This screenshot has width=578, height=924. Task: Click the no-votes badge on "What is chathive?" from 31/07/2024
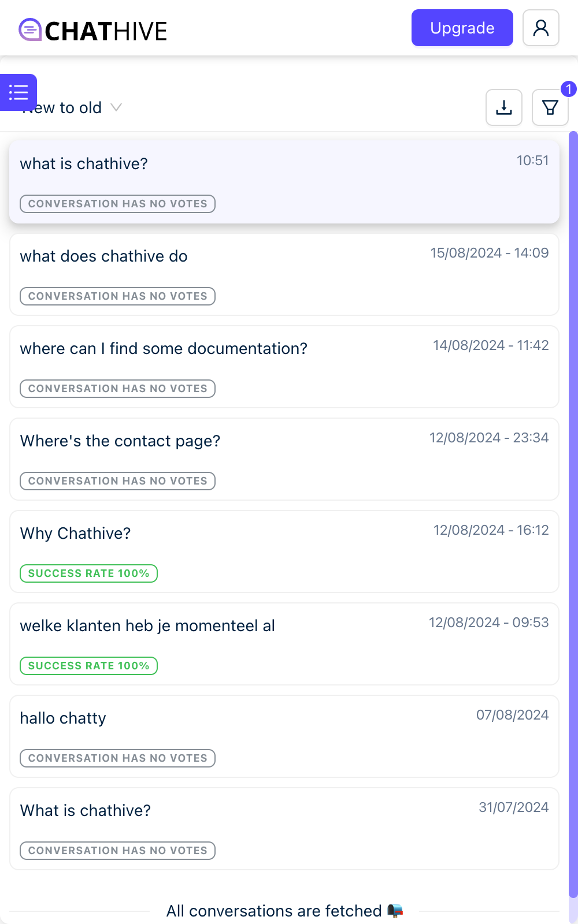(x=117, y=851)
